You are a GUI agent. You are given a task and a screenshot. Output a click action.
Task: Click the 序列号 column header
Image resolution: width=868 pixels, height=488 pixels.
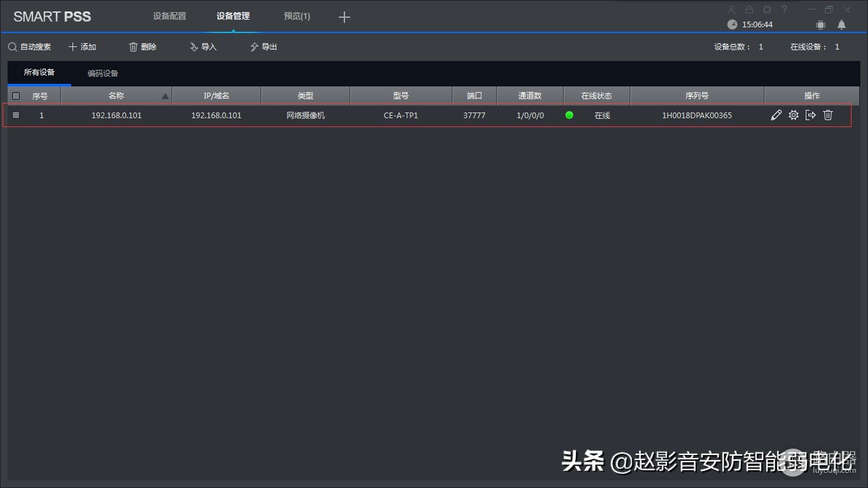click(x=697, y=96)
